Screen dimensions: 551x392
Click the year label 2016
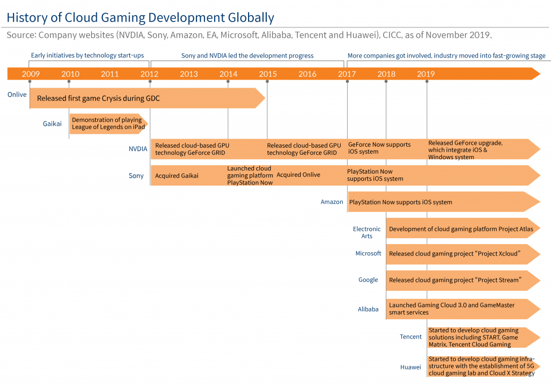pyautogui.click(x=307, y=74)
